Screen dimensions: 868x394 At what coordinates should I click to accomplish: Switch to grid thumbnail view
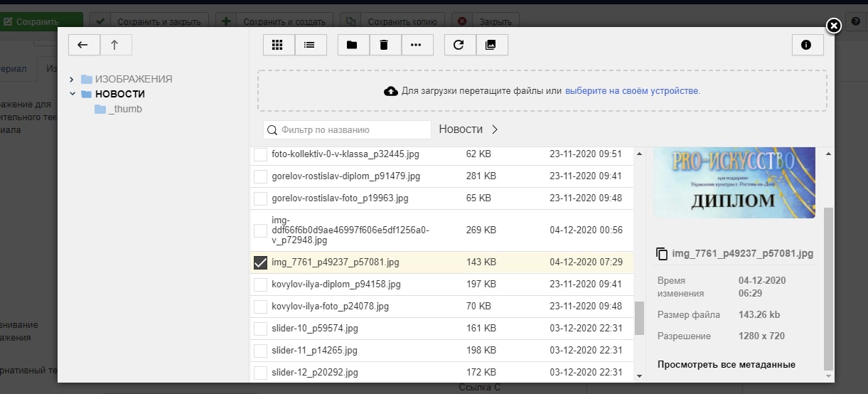pyautogui.click(x=278, y=45)
